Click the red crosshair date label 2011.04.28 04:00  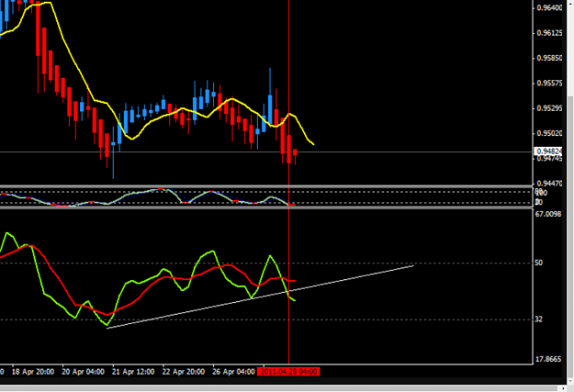tap(288, 372)
